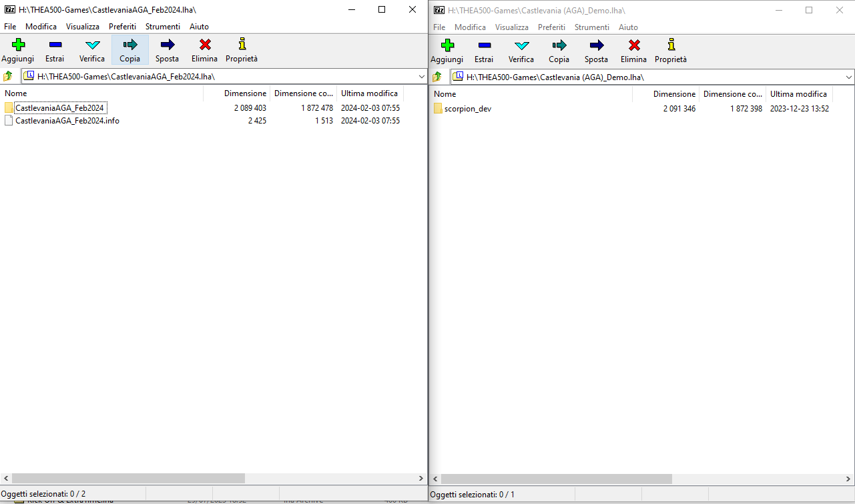Select the scorpion_dev folder icon
This screenshot has width=855, height=504.
tap(438, 108)
